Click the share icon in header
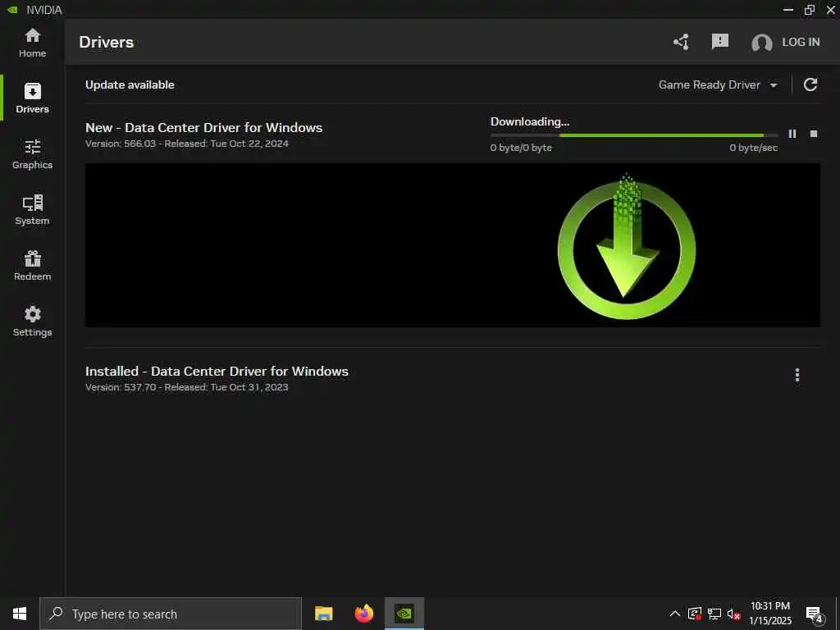The image size is (840, 630). [x=681, y=42]
